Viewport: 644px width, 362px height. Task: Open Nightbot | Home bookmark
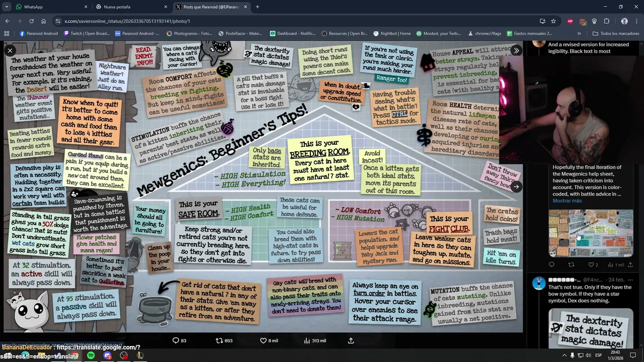point(392,34)
